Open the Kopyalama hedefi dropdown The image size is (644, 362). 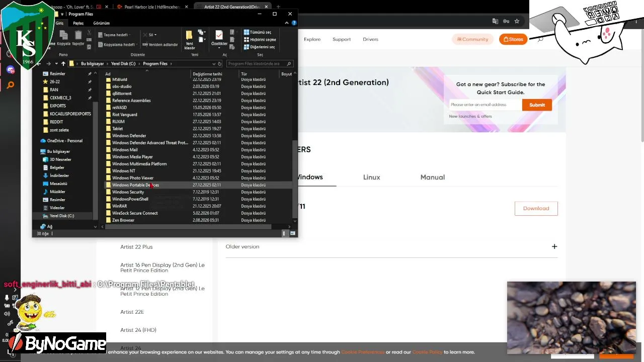tap(116, 44)
